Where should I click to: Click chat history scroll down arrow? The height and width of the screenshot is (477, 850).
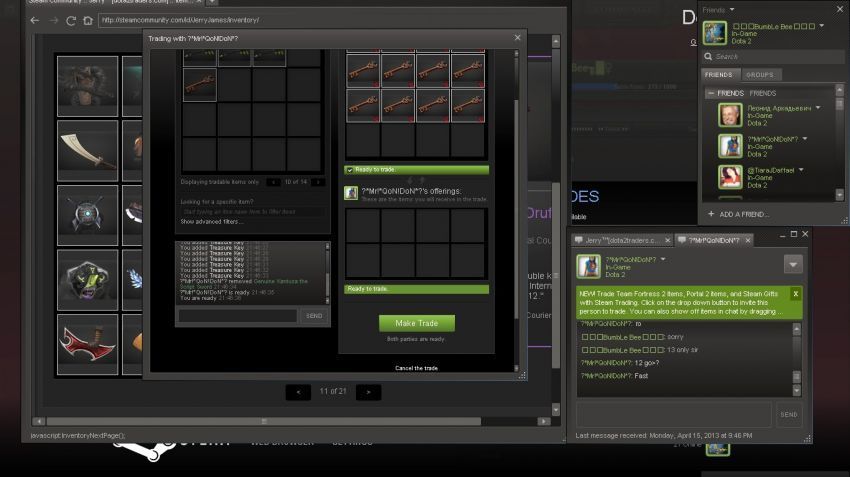point(796,390)
